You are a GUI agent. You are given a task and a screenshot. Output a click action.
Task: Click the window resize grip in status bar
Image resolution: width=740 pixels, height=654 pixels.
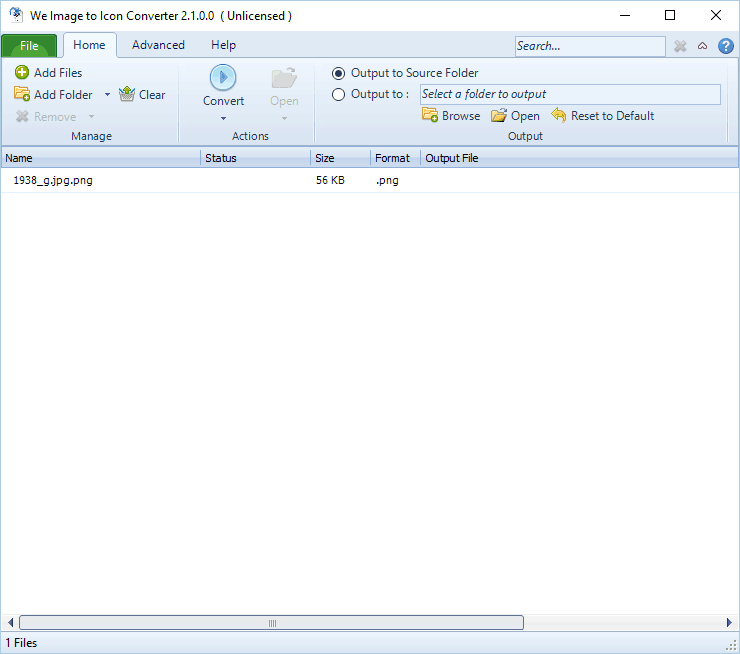click(x=731, y=645)
